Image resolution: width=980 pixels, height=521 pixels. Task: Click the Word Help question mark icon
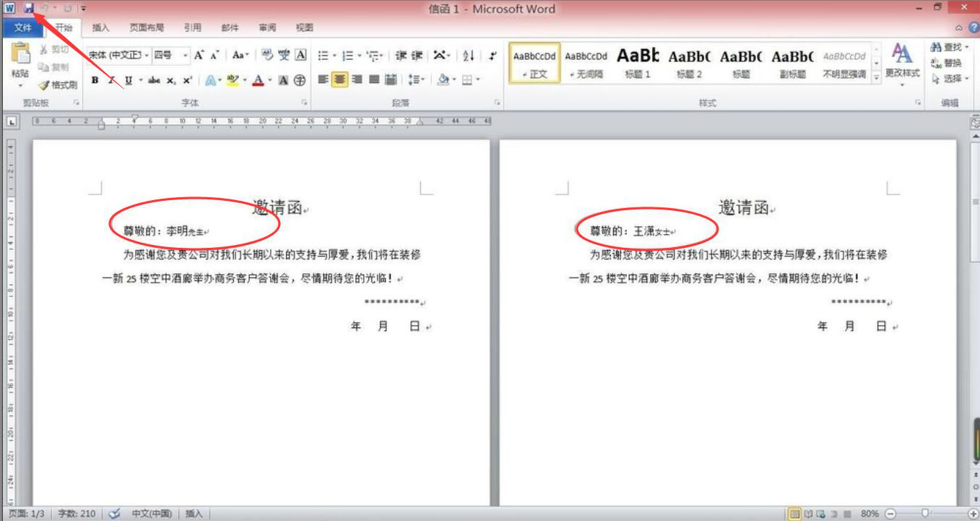tap(974, 27)
